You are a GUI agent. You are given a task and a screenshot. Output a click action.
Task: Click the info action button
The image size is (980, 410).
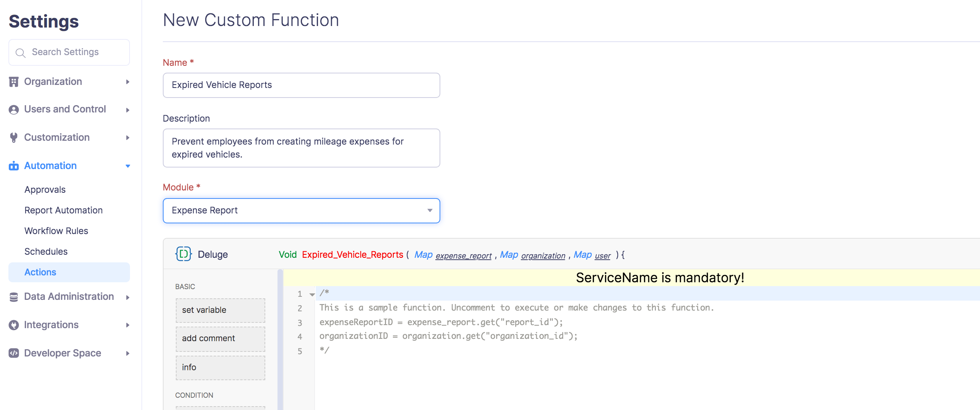pyautogui.click(x=220, y=367)
